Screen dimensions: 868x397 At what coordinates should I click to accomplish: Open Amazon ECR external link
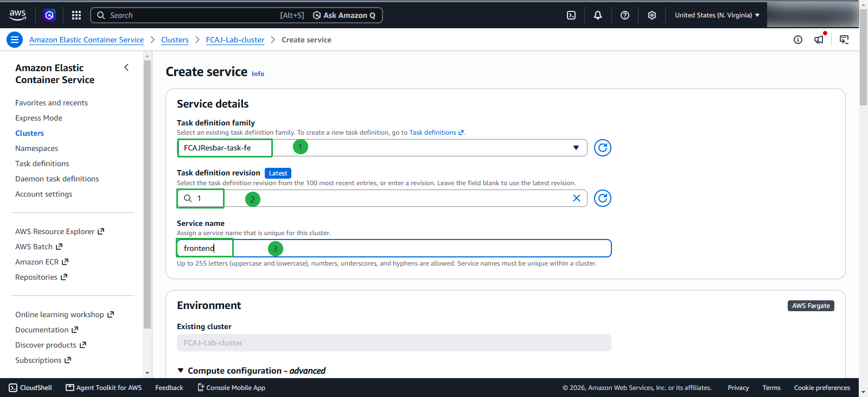42,262
